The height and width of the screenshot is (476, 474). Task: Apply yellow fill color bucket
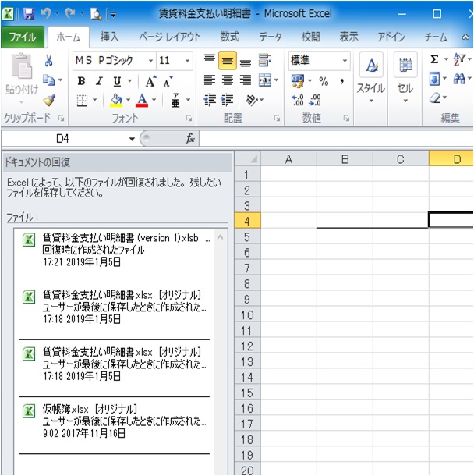pos(116,100)
